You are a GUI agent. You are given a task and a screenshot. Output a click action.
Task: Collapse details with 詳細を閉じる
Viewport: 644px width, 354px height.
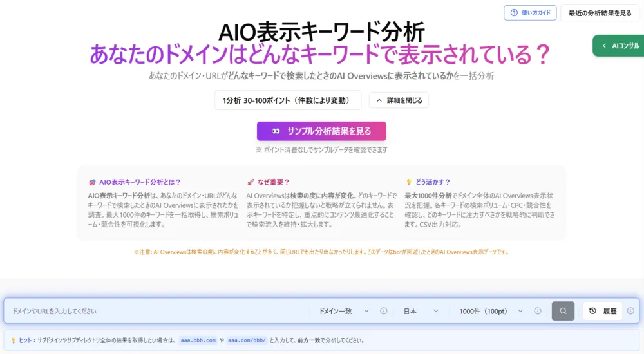tap(399, 100)
